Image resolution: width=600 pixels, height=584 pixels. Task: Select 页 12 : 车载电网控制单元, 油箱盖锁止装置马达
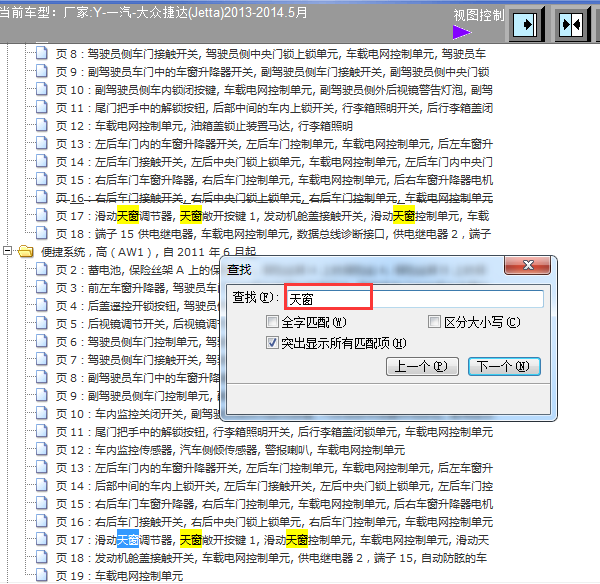204,126
